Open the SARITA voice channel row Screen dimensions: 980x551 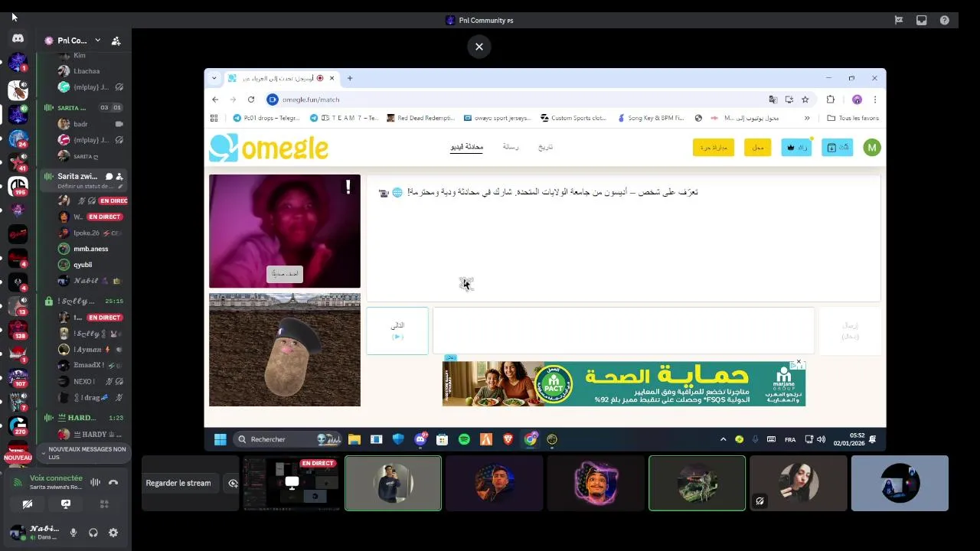tap(83, 108)
